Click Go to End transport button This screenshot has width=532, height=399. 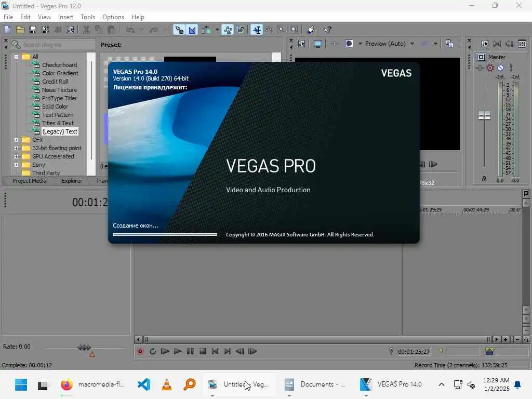tap(228, 352)
